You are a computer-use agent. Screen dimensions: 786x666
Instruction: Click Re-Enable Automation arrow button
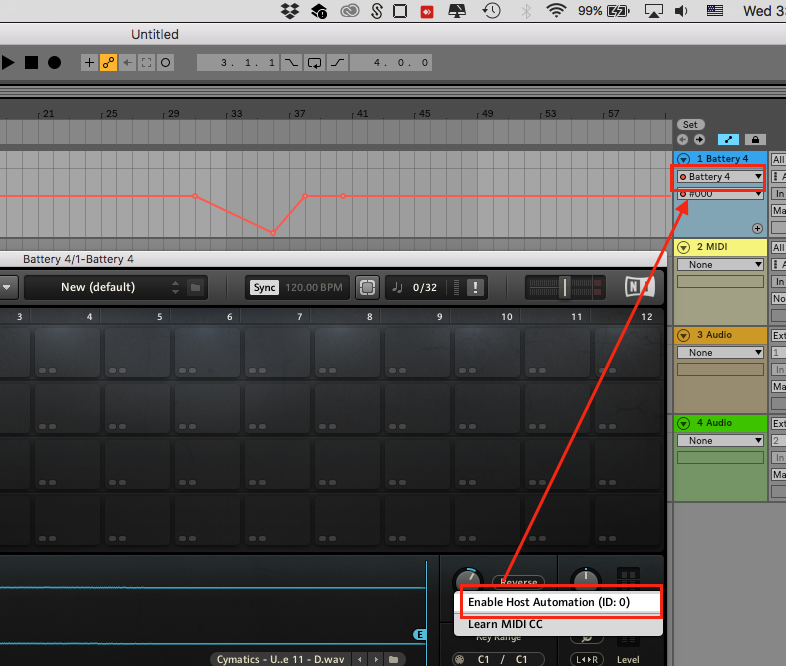pos(127,63)
